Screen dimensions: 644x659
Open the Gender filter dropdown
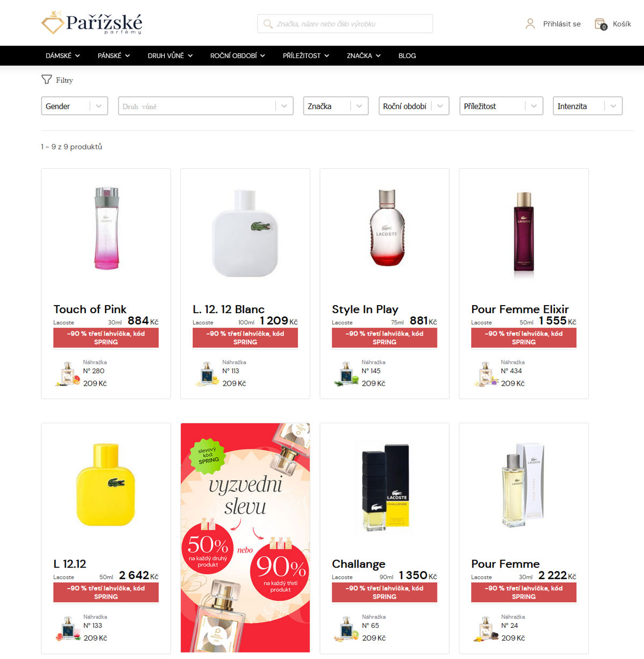tap(75, 106)
